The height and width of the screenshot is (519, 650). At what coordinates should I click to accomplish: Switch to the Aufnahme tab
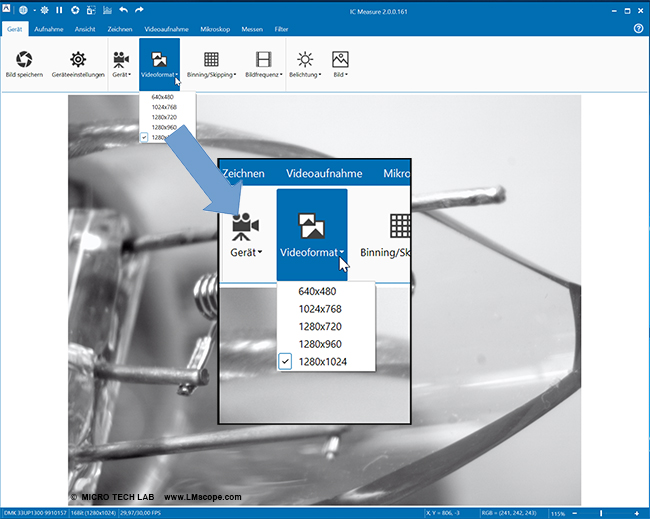pyautogui.click(x=49, y=30)
